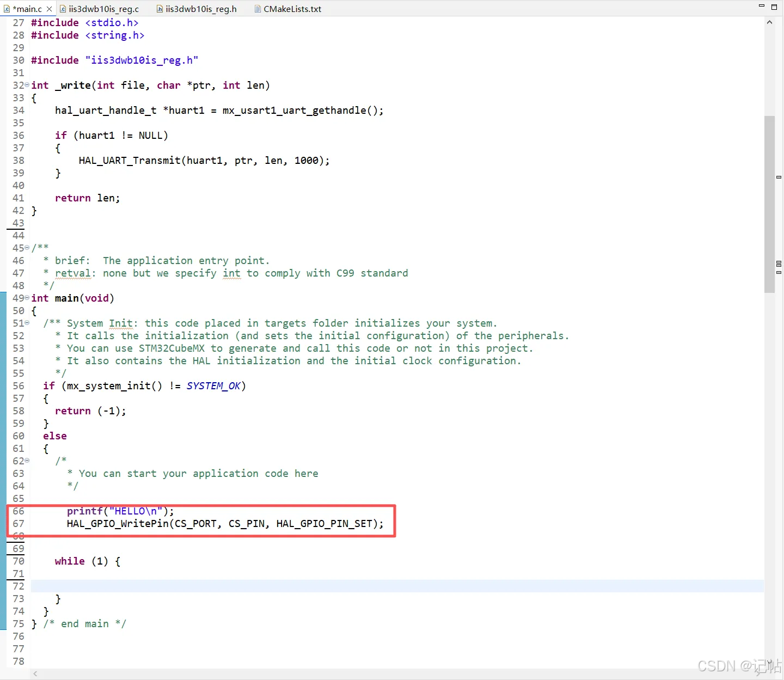
Task: Click the SYSTEM_OK constant
Action: point(213,386)
